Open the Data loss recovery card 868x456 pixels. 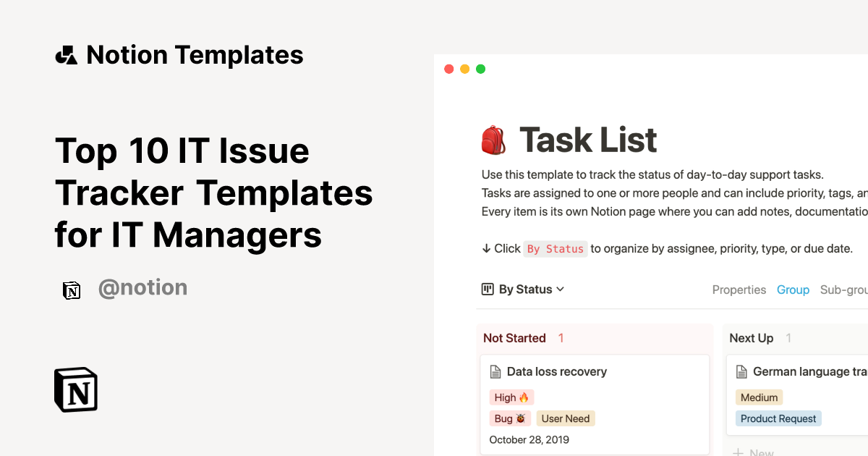click(557, 371)
